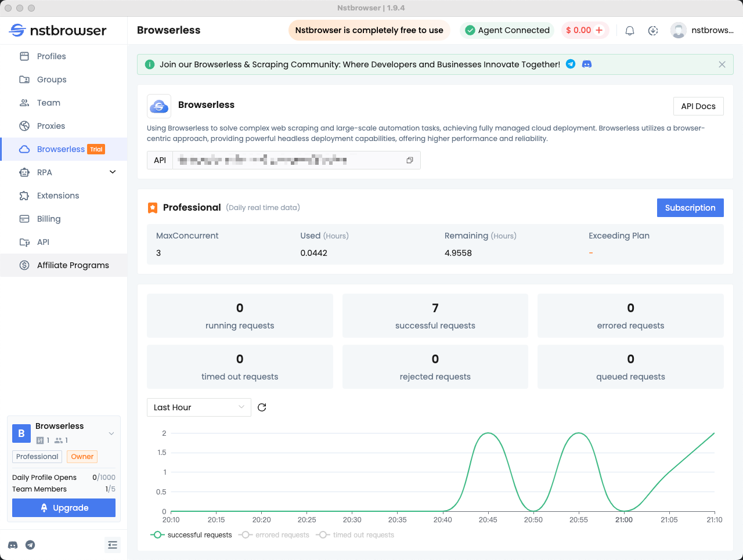
Task: Toggle errored requests legend series
Action: click(274, 535)
